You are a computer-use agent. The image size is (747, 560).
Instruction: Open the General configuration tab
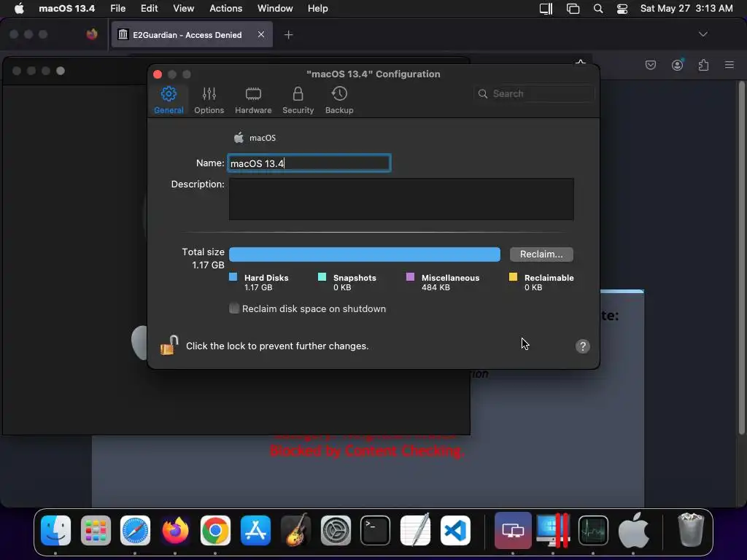(x=169, y=100)
